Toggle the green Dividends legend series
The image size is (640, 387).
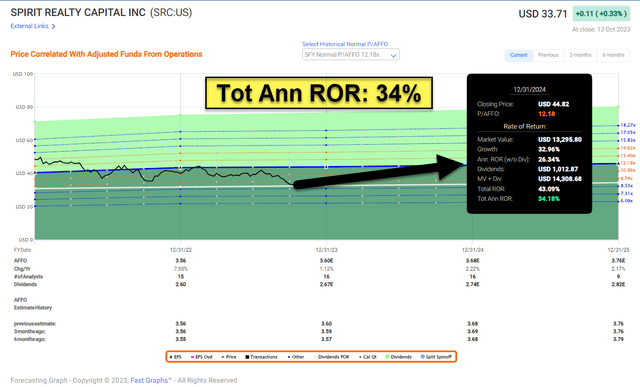[x=399, y=357]
